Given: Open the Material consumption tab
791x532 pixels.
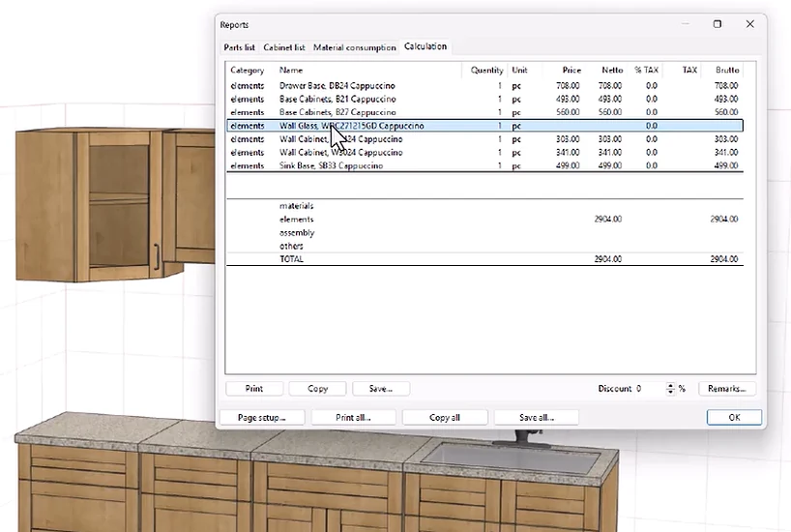Looking at the screenshot, I should (354, 47).
